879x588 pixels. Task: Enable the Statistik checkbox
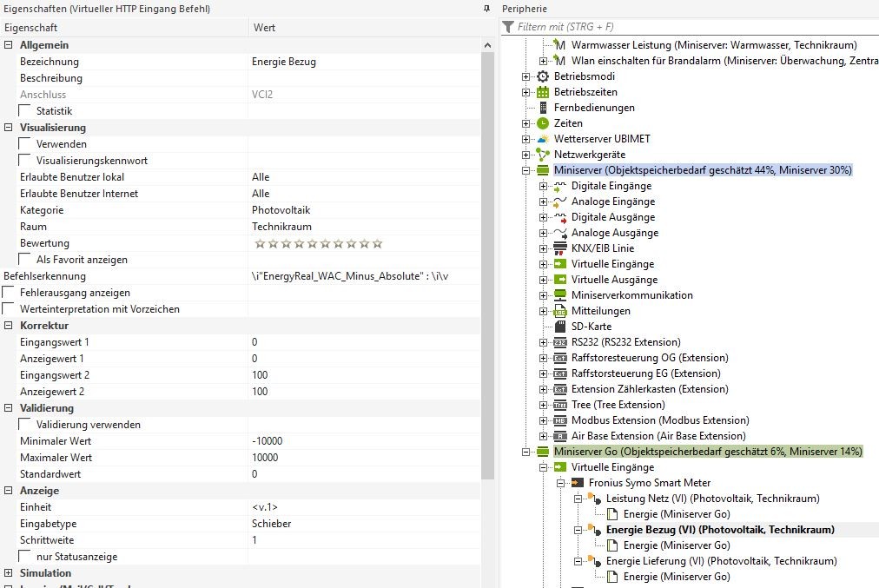(25, 111)
